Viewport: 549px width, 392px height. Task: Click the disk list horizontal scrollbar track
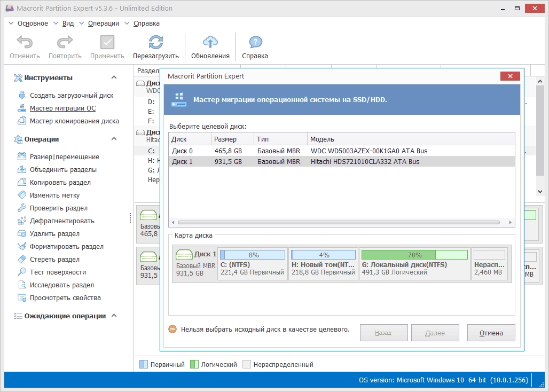339,222
